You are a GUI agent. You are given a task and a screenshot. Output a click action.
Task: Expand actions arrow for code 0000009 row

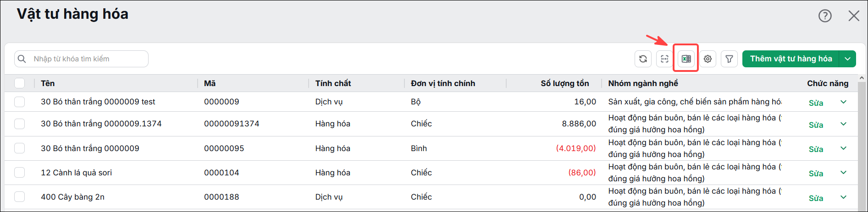coord(843,102)
